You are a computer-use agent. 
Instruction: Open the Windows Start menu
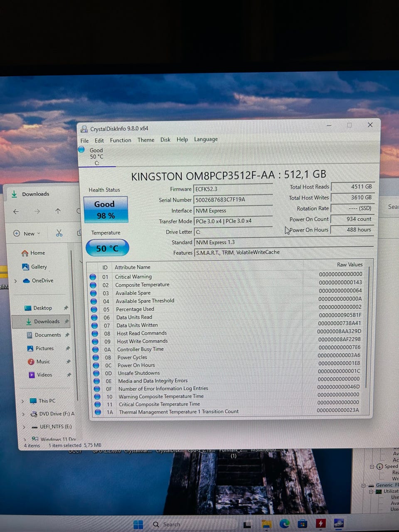pyautogui.click(x=138, y=525)
